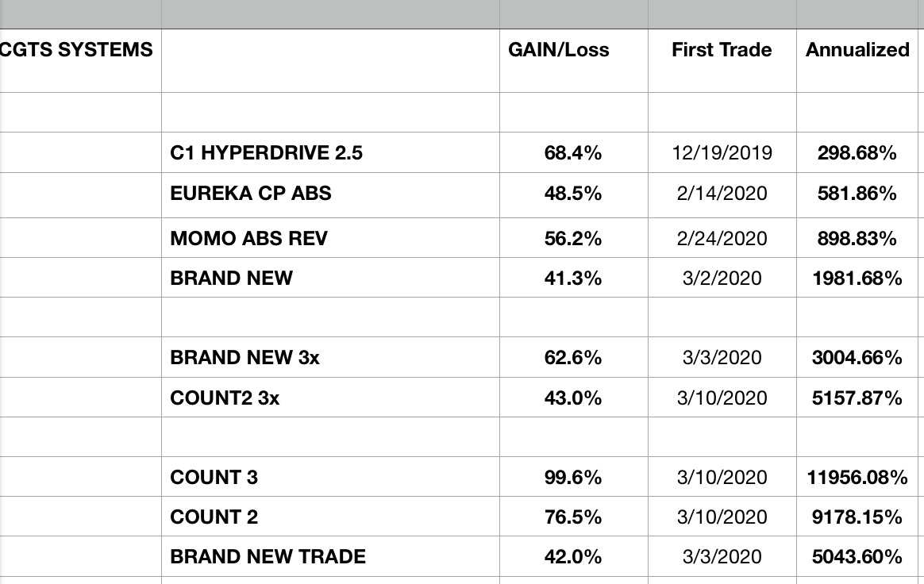Click the GAIN/Loss column header cell
The image size is (924, 584).
coord(559,50)
